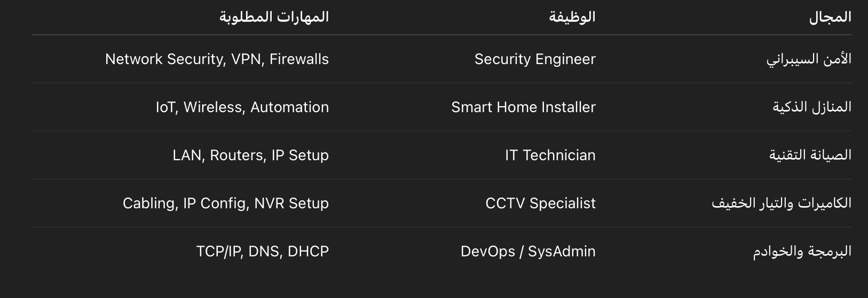Click the word Firewalls in skills
This screenshot has height=298, width=868.
pos(299,59)
